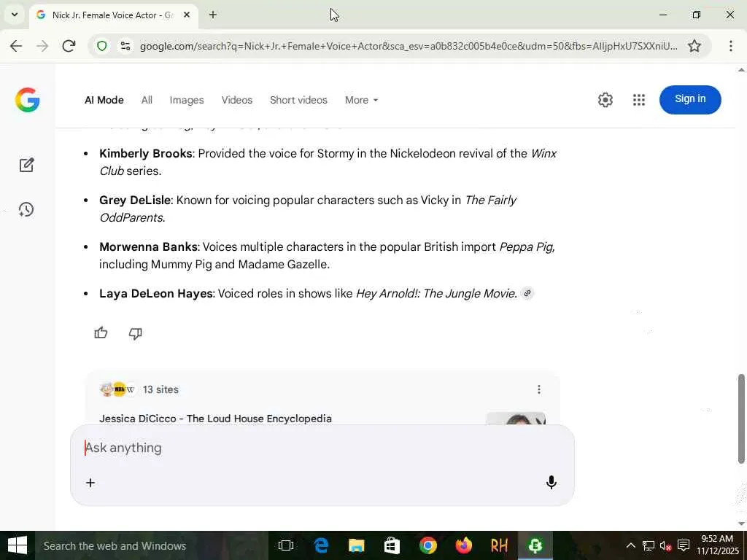This screenshot has width=747, height=560.
Task: Open the 13 sites sources list
Action: (x=160, y=389)
